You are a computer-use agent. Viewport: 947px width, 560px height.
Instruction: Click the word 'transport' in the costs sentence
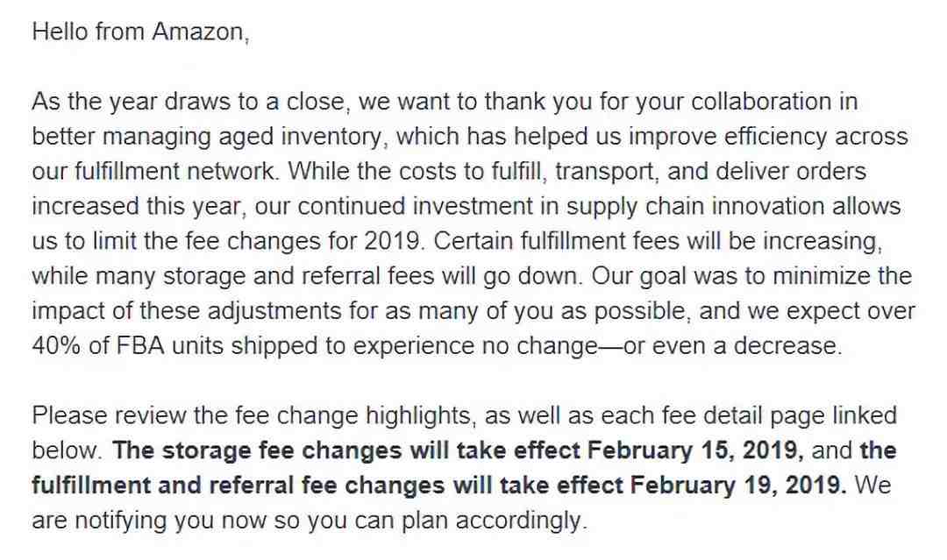click(606, 172)
